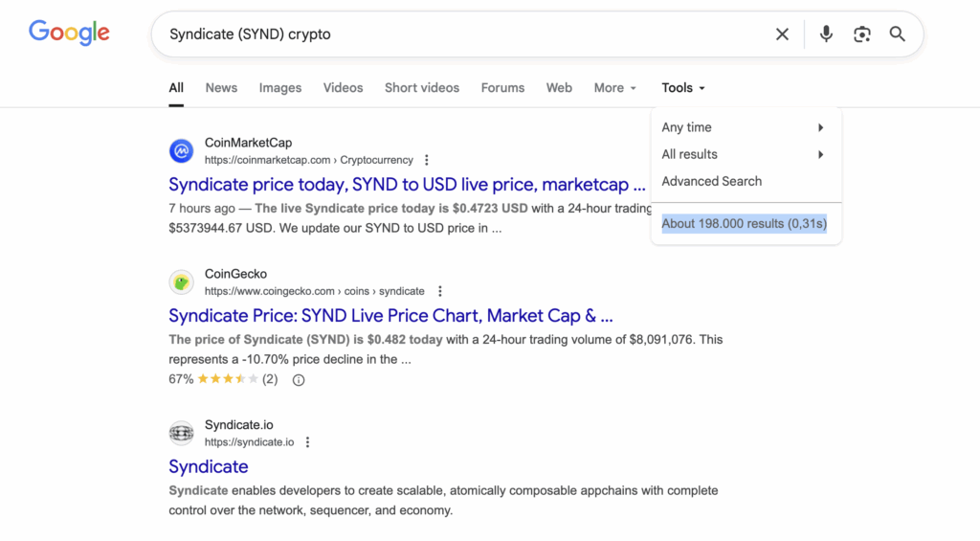Click the CoinMarketCap site favicon
Screen dimensions: 980x541
(181, 151)
